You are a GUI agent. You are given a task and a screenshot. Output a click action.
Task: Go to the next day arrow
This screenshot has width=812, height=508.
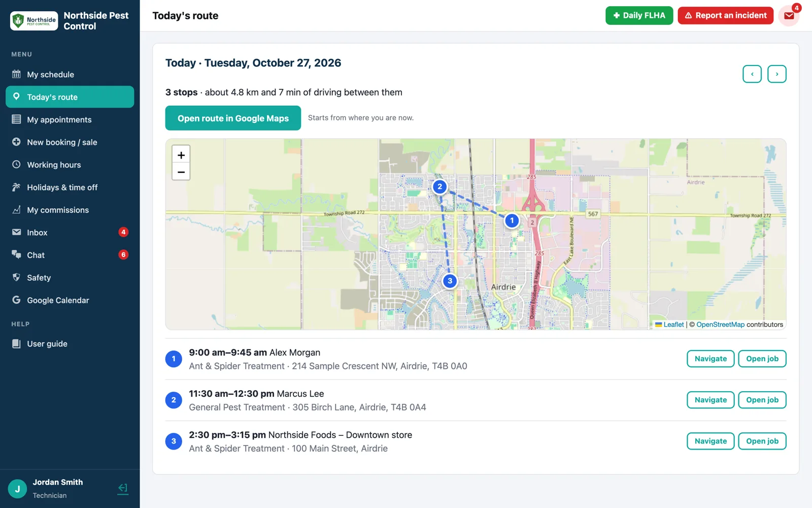pos(777,74)
